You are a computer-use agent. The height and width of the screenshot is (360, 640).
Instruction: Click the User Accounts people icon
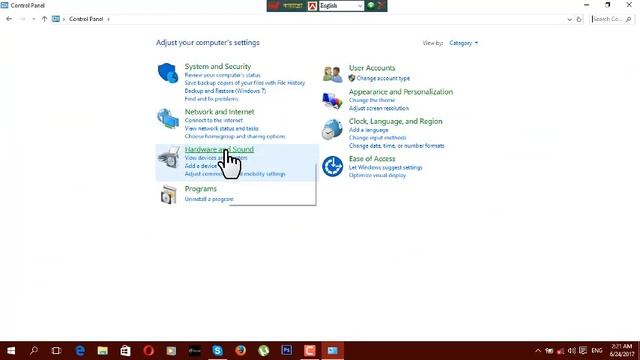tap(332, 74)
